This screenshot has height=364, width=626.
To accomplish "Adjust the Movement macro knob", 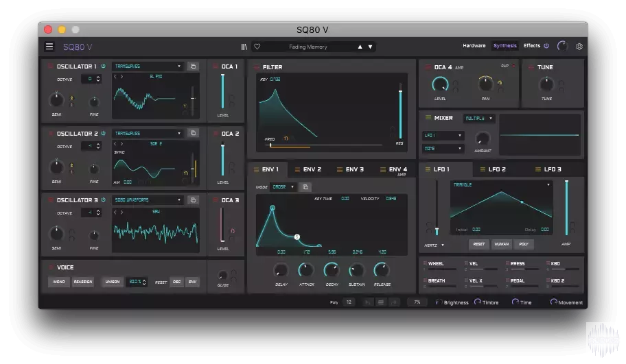I will (553, 302).
